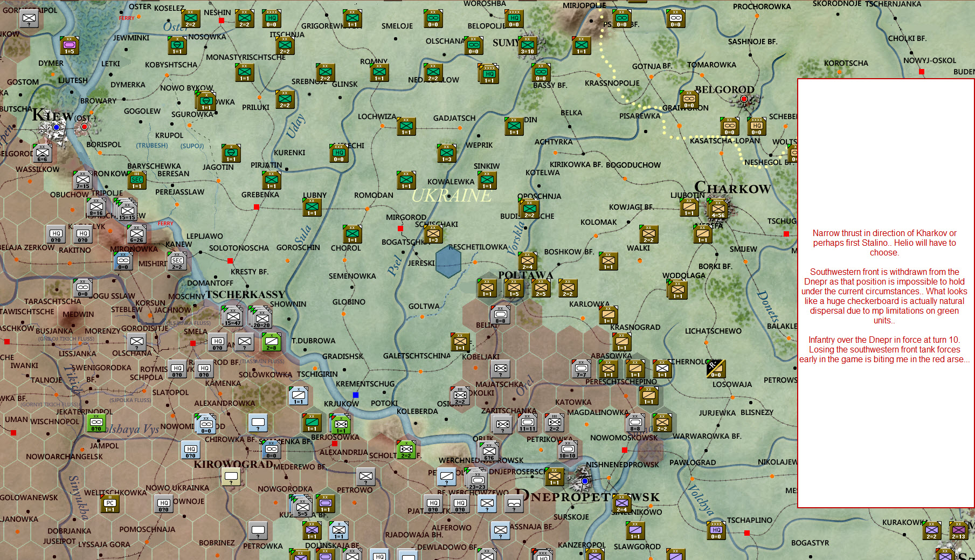
Task: Select the Soviet 3=10 unit at Sumy
Action: click(527, 45)
